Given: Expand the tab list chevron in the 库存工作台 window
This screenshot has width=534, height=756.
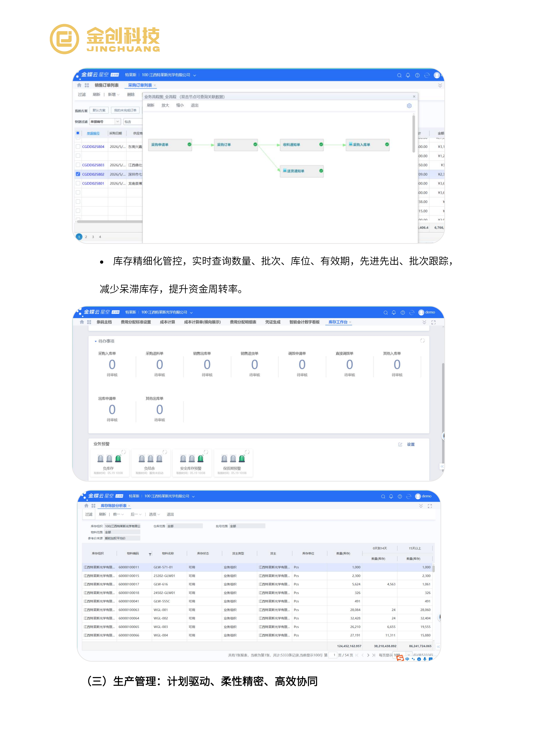Looking at the screenshot, I should 424,322.
